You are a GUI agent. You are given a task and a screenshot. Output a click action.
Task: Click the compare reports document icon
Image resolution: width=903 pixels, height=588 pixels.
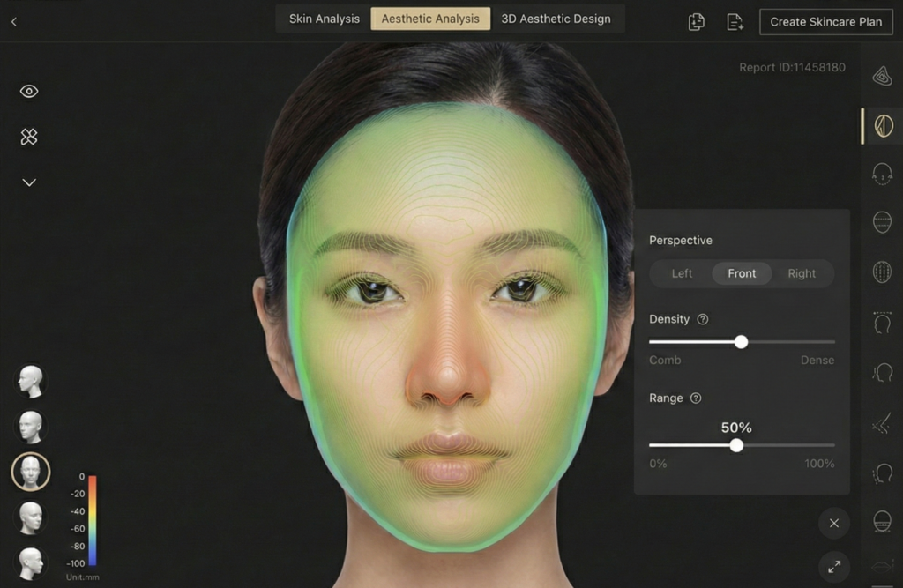point(697,22)
